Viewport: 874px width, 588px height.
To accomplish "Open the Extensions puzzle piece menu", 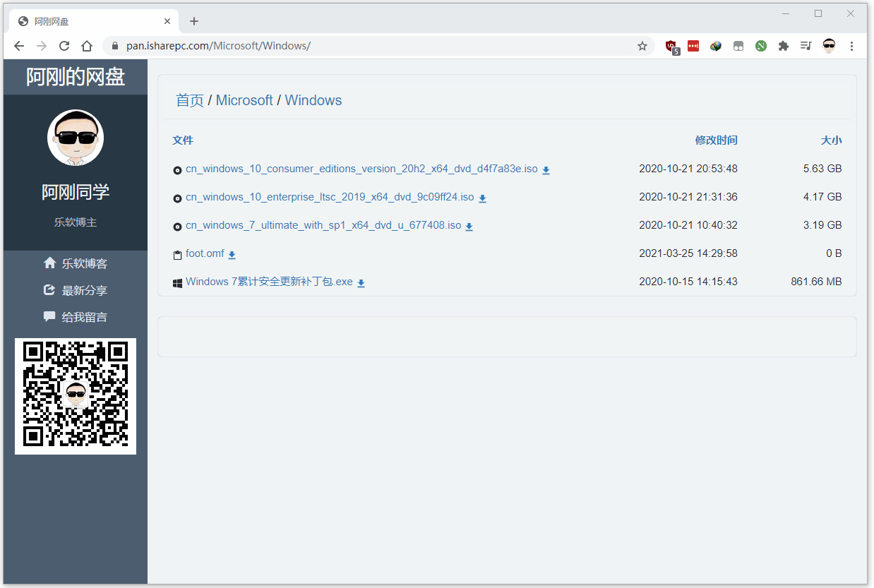I will click(784, 46).
